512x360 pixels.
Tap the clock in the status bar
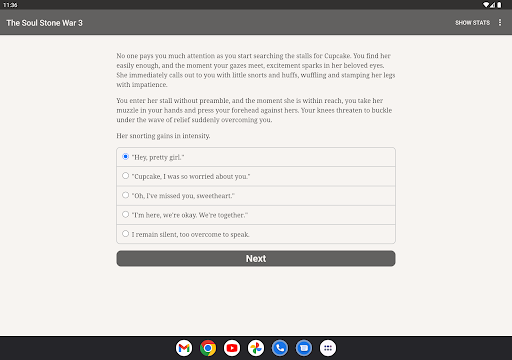tap(10, 5)
